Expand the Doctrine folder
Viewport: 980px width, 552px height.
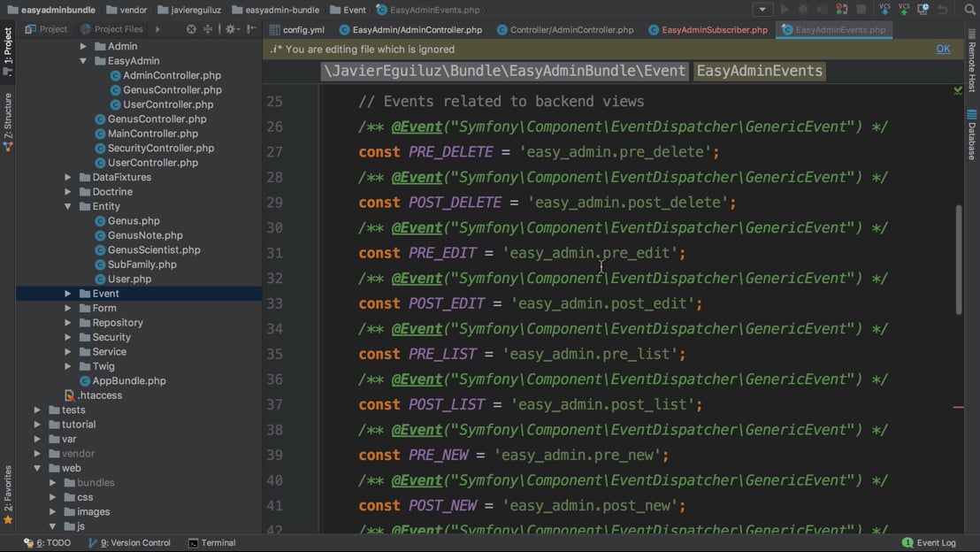click(x=67, y=191)
